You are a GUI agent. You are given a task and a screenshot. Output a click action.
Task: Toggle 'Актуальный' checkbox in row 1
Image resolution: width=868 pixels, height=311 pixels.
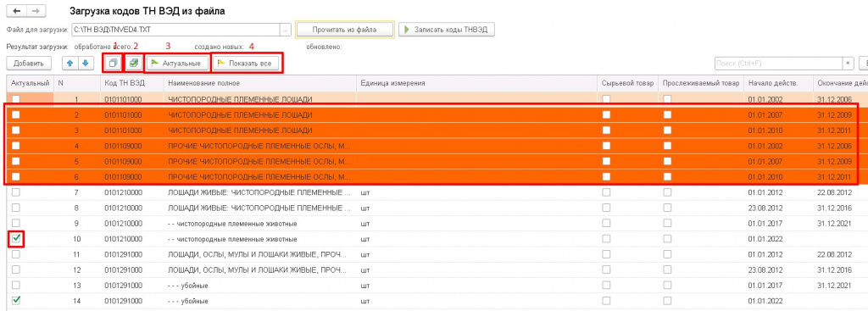(16, 99)
